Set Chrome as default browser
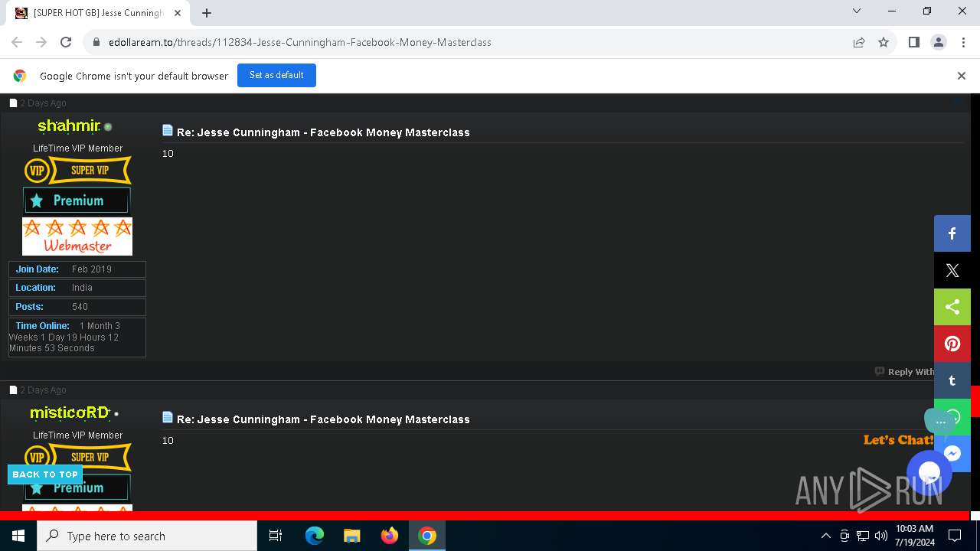 tap(276, 75)
